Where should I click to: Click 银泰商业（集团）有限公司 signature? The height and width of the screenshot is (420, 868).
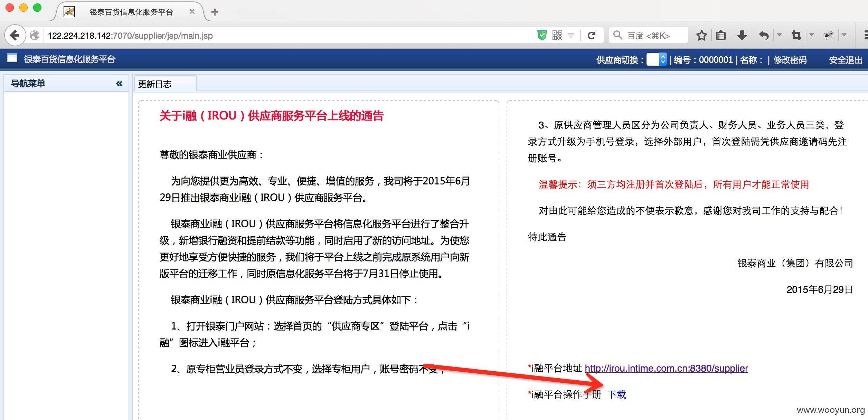pos(795,263)
